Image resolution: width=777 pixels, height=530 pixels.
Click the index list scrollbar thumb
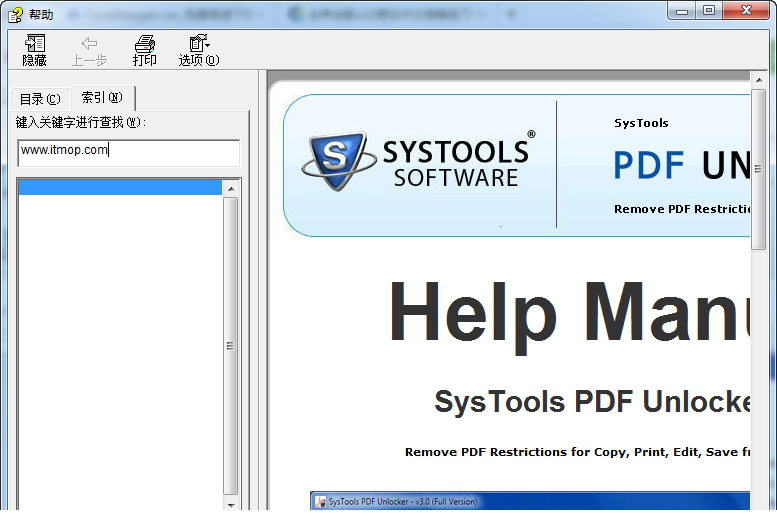(x=230, y=346)
